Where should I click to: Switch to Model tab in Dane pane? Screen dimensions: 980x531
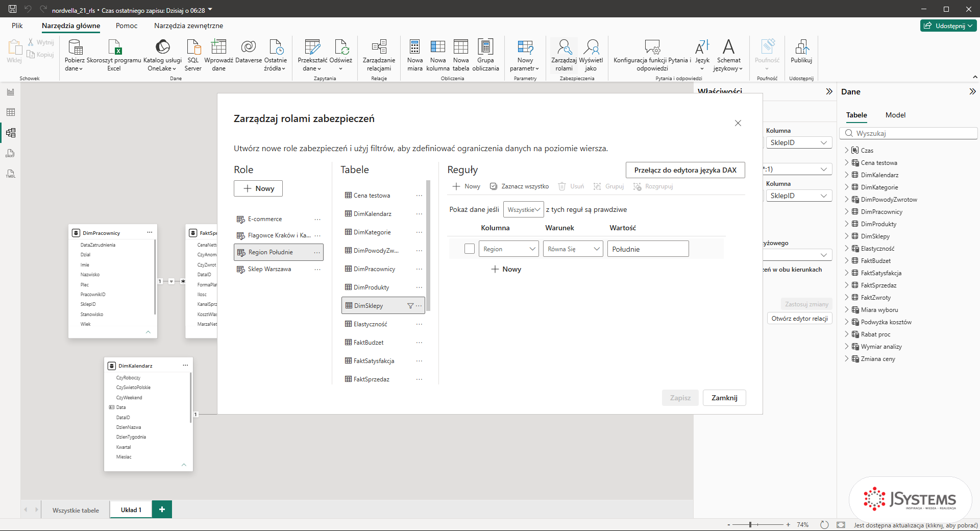(x=895, y=115)
